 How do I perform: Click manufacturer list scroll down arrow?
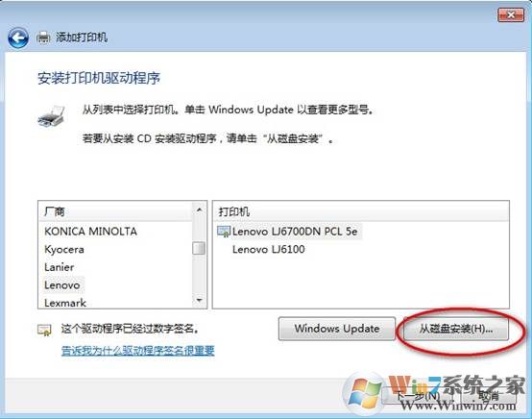click(x=199, y=300)
